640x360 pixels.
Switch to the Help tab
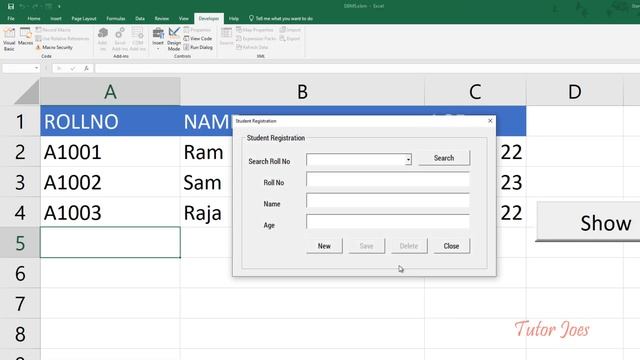(233, 18)
